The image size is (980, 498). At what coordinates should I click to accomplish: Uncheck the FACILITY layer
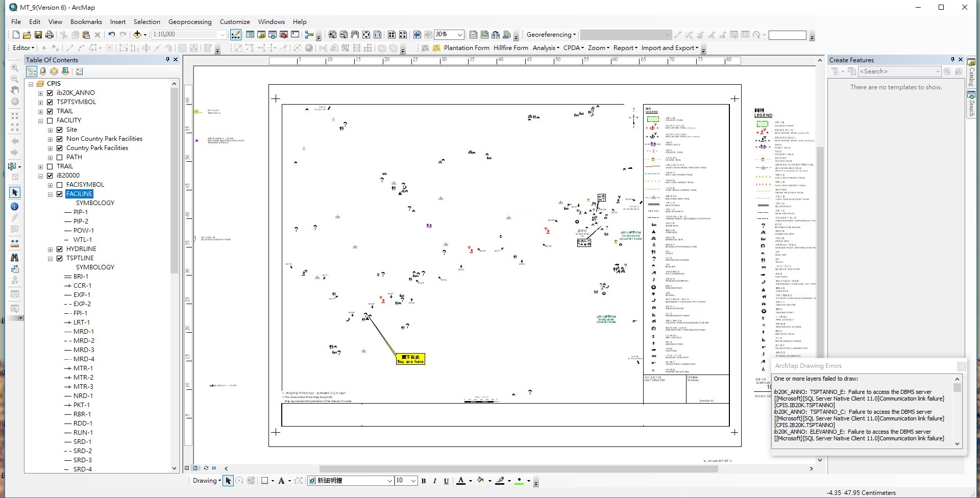tap(50, 120)
